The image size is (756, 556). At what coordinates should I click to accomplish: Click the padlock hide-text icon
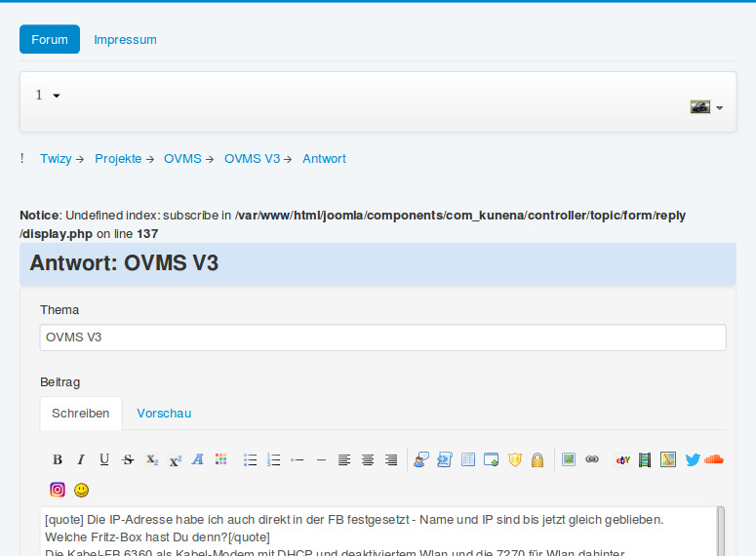[537, 459]
